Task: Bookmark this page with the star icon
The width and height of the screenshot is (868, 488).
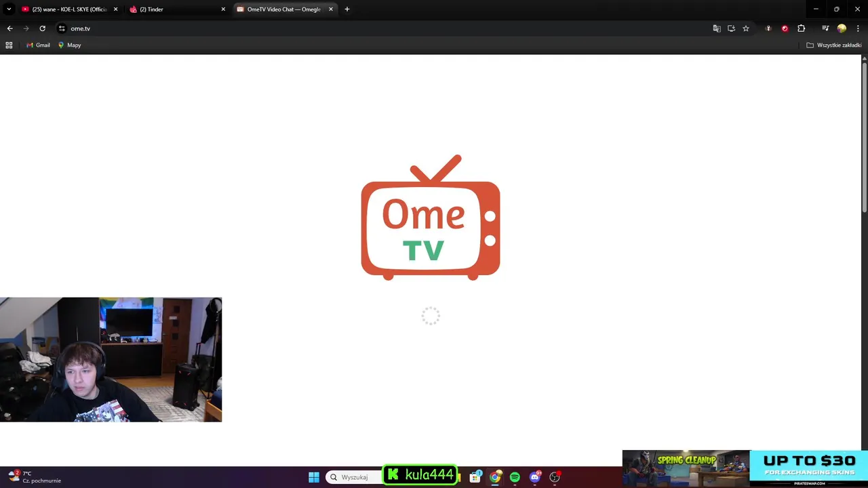Action: 746,28
